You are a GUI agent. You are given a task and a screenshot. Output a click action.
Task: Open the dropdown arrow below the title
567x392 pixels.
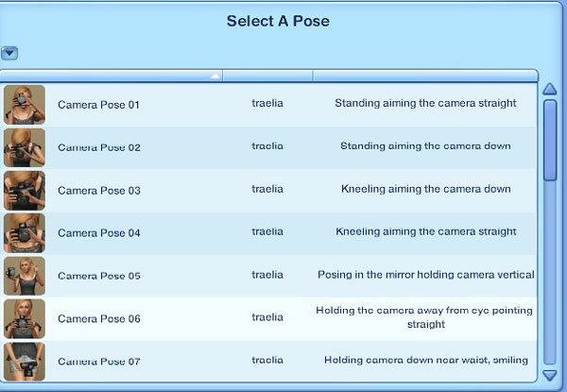coord(9,53)
